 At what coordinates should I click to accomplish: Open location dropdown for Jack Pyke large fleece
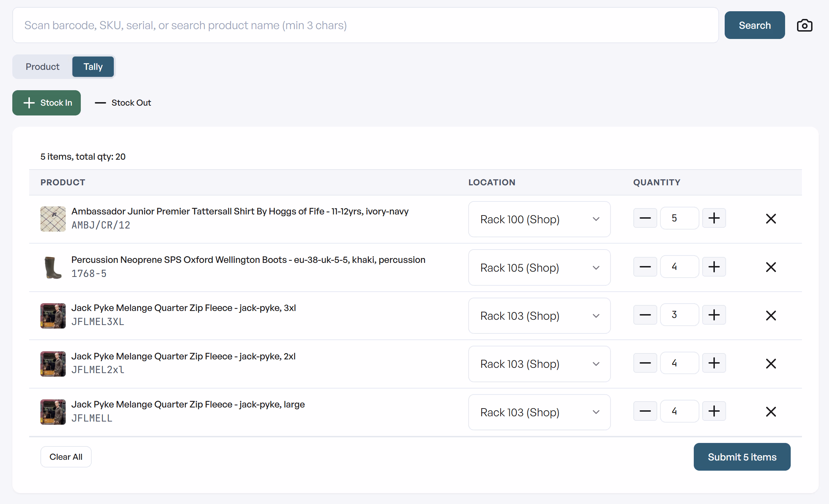[x=539, y=412]
